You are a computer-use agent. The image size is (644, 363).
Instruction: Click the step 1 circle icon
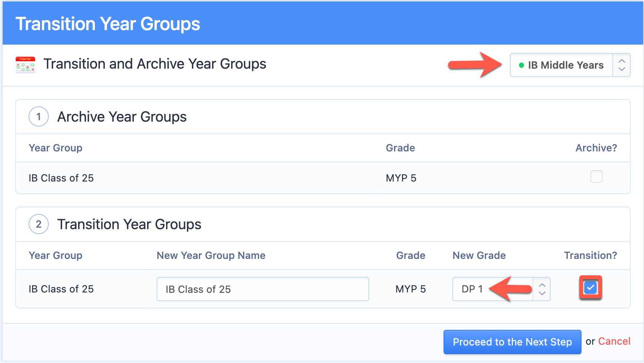(x=38, y=117)
